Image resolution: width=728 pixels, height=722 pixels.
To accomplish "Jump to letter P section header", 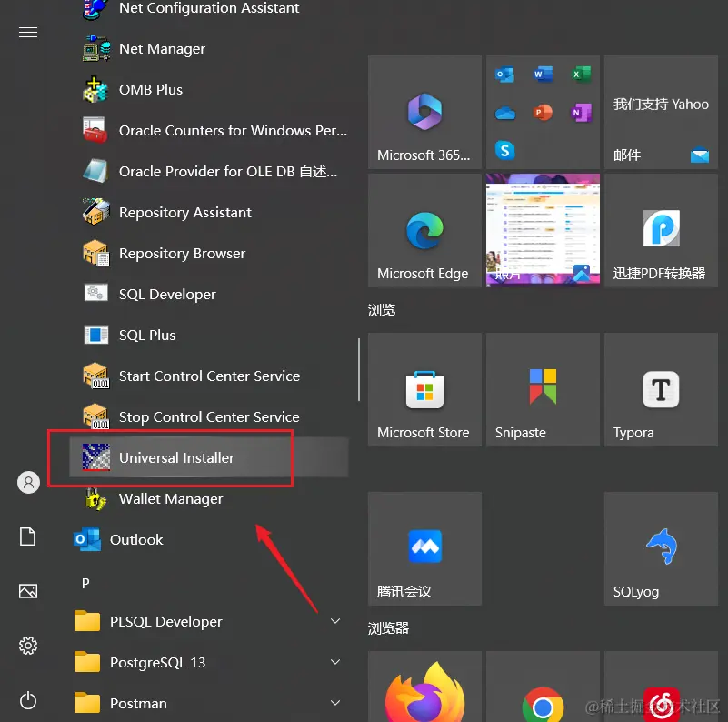I will (x=85, y=583).
